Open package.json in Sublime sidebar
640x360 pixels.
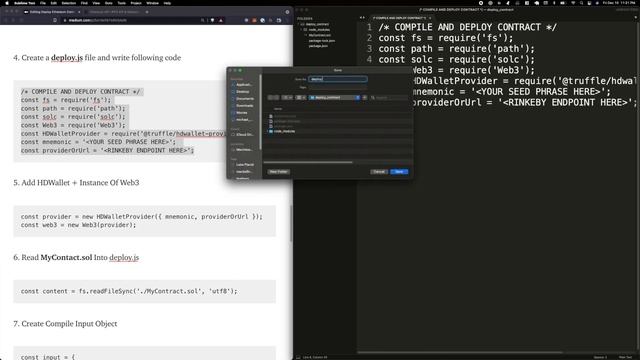point(318,46)
